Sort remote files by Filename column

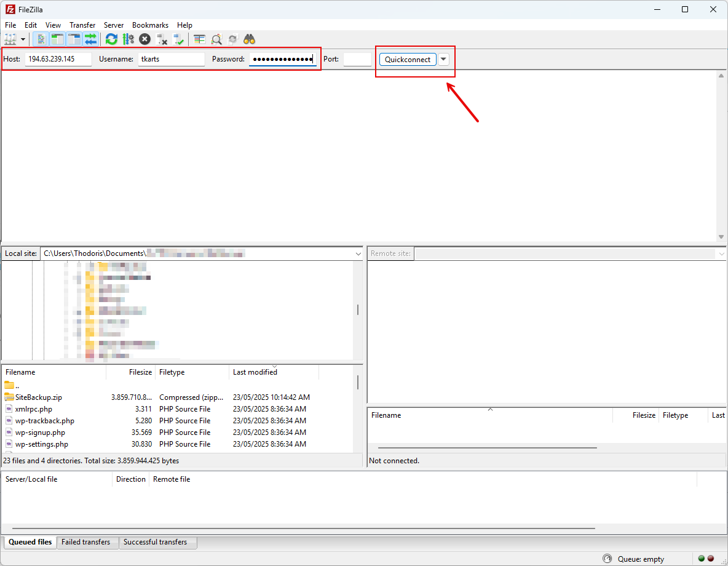(490, 415)
